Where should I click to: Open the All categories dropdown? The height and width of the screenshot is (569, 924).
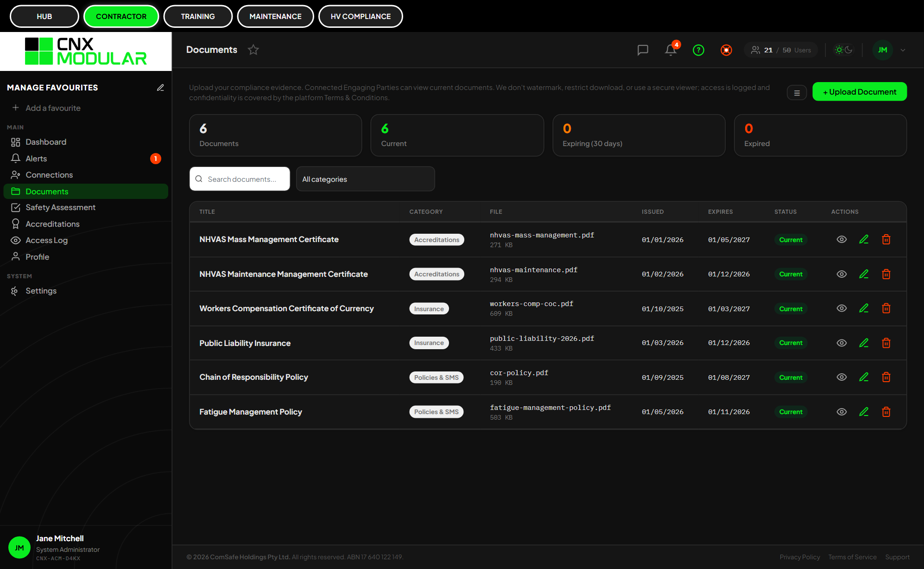pos(365,179)
